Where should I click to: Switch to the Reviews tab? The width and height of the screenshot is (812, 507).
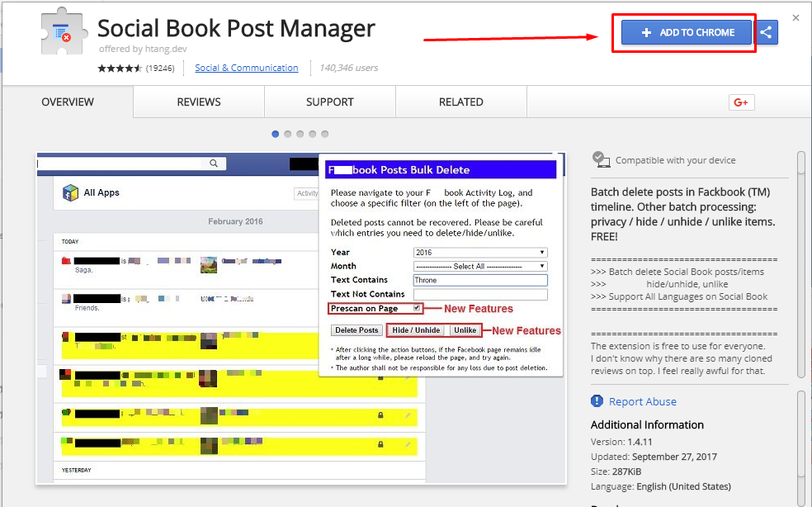(x=199, y=102)
